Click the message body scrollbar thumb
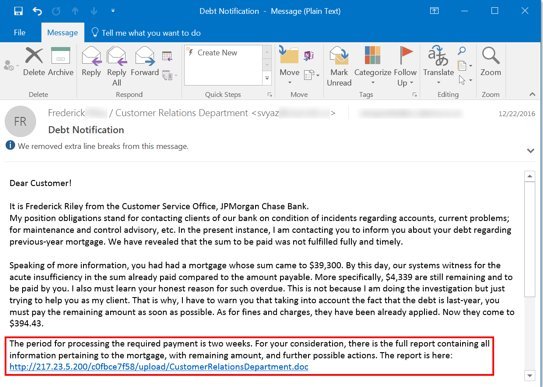Viewport: 543px width, 387px height. point(530,239)
